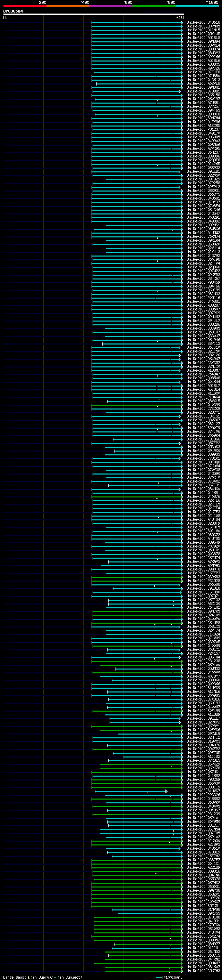Select hit label UniRef100_P93269
The image size is (222, 980).
203,779
